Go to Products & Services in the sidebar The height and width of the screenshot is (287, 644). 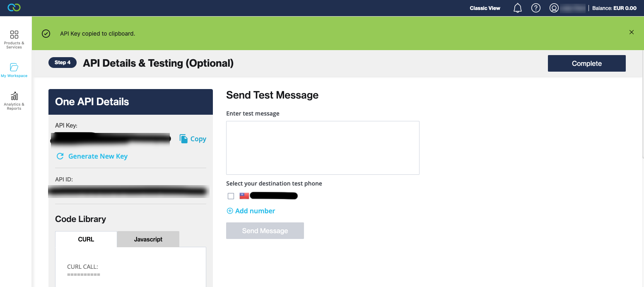pos(14,39)
